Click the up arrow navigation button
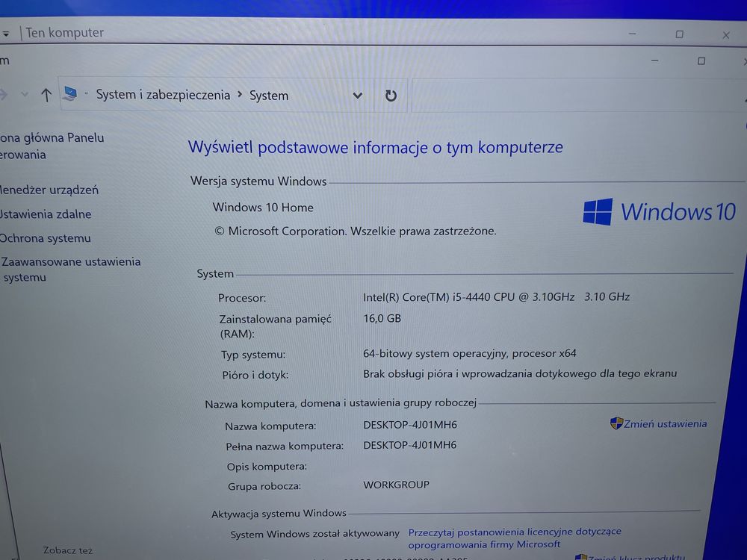 [x=46, y=95]
